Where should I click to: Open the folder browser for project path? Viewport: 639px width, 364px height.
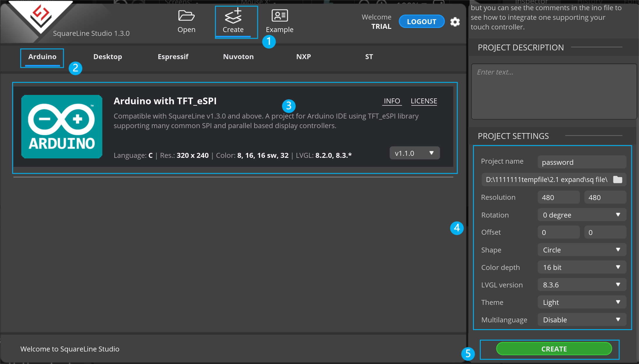[618, 179]
